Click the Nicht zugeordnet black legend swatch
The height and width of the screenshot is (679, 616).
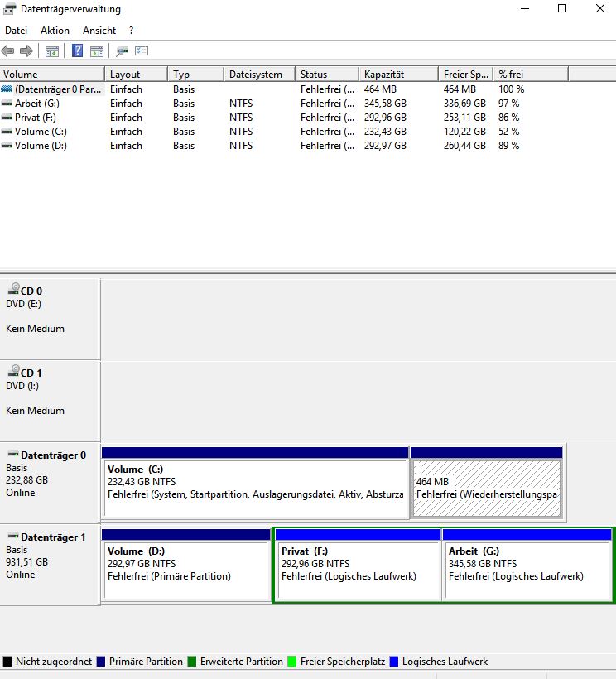(7, 662)
